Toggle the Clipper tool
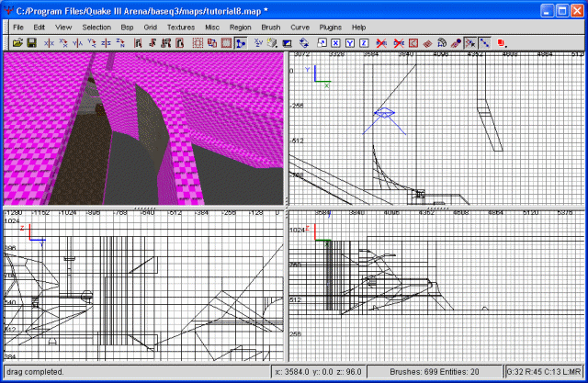The width and height of the screenshot is (588, 383). pos(241,43)
